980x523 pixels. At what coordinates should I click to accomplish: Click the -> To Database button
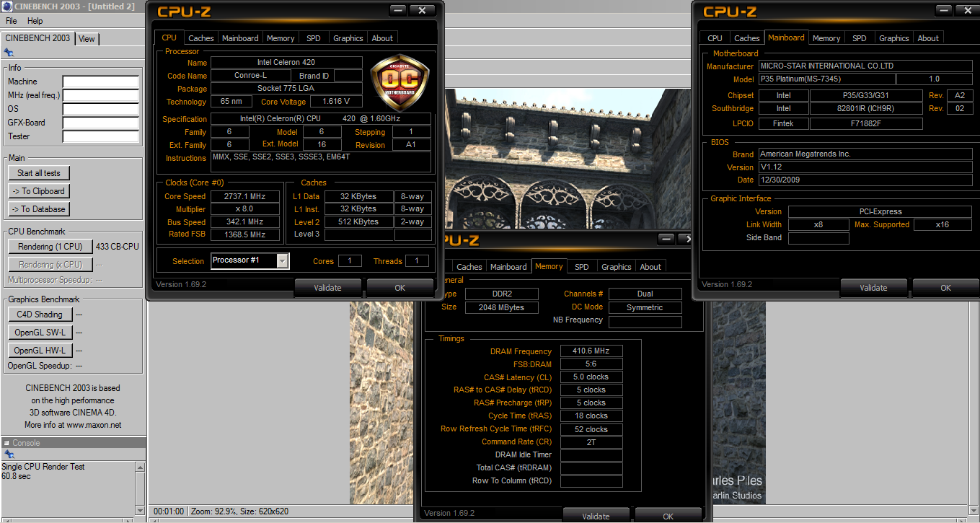coord(39,209)
